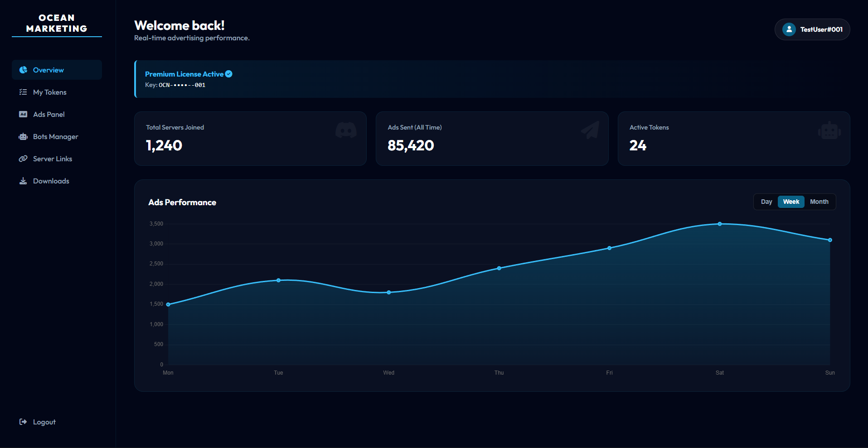Select the Overview pie chart icon in sidebar

(23, 70)
